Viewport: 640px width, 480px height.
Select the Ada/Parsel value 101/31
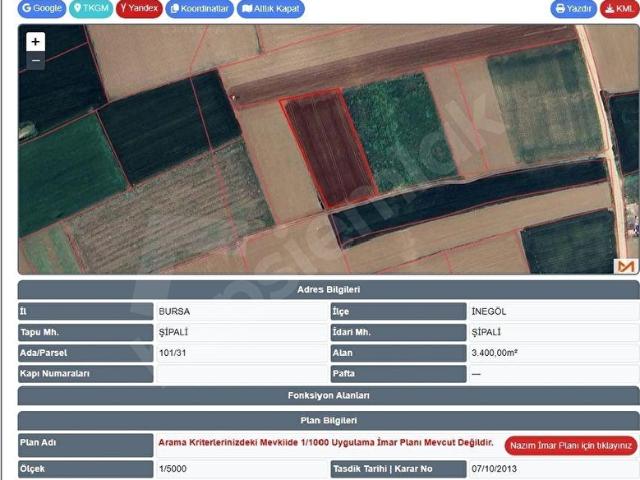(173, 353)
